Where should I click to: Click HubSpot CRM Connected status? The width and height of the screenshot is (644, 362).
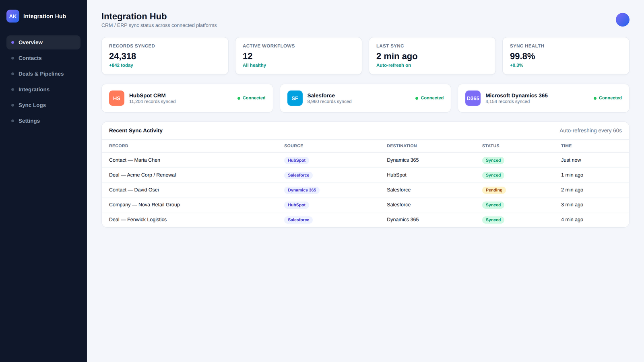252,98
